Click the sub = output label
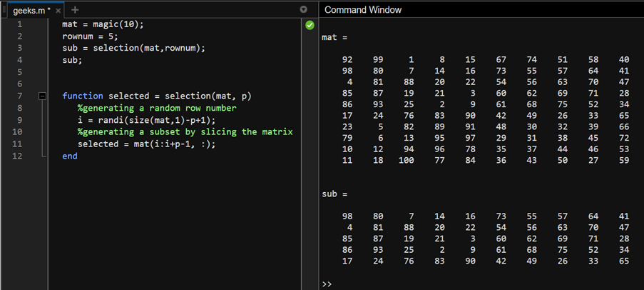 pos(334,194)
